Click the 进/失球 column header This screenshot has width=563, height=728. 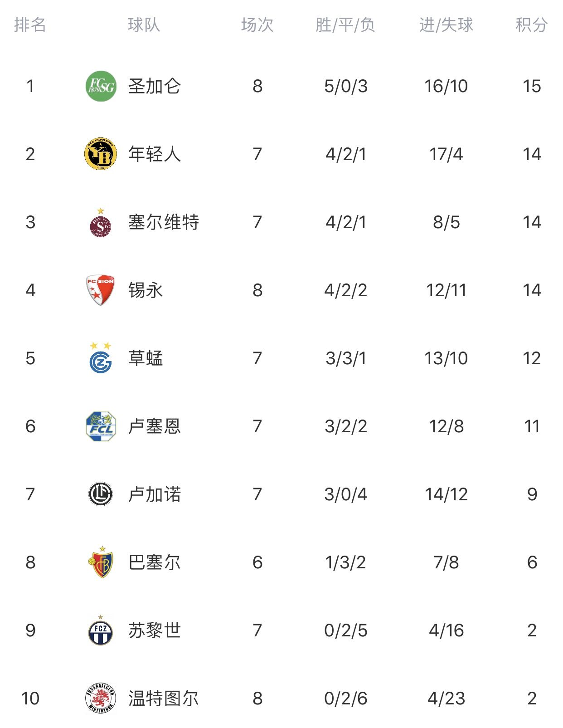pyautogui.click(x=447, y=25)
